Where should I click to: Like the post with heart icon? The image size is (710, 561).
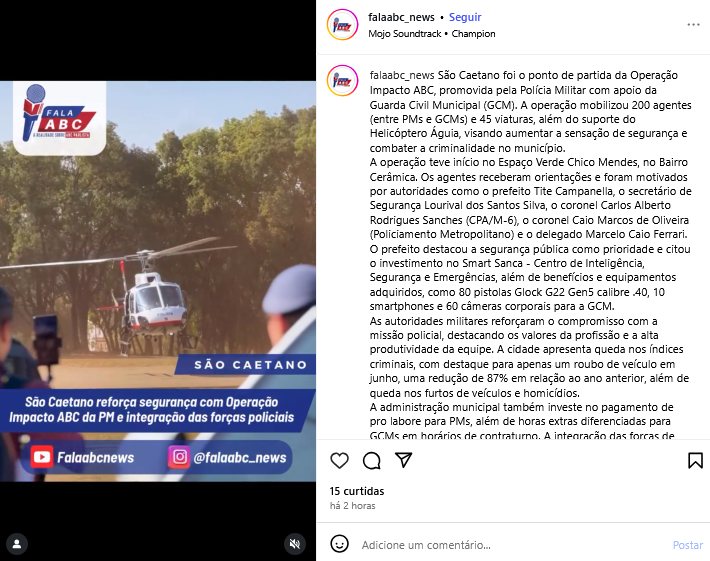[x=339, y=461]
